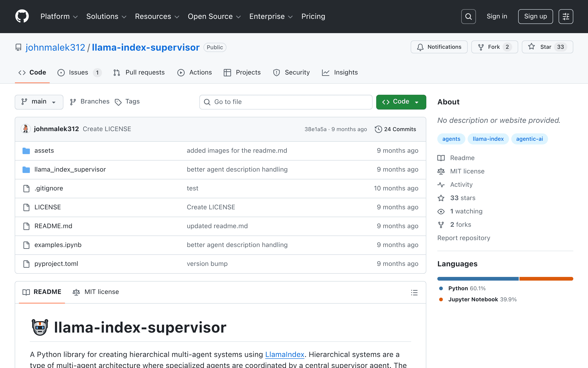The image size is (588, 368).
Task: Click the tag icon beside Tags
Action: (x=118, y=102)
